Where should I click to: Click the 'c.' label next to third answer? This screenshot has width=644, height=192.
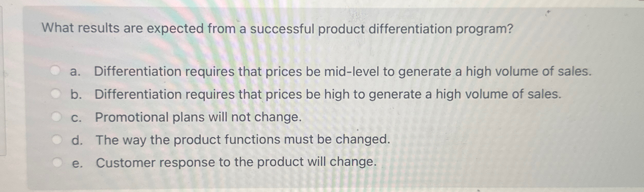[x=77, y=117]
